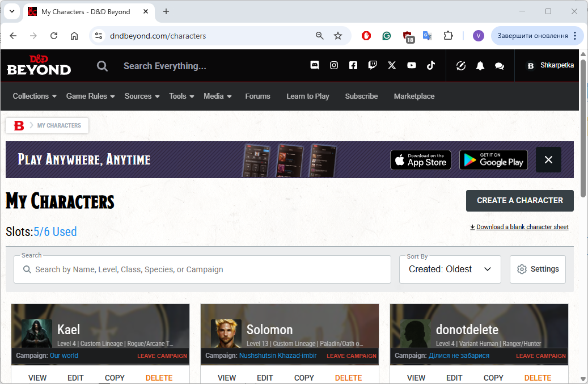Open the Discord social icon
This screenshot has width=588, height=384.
point(315,65)
